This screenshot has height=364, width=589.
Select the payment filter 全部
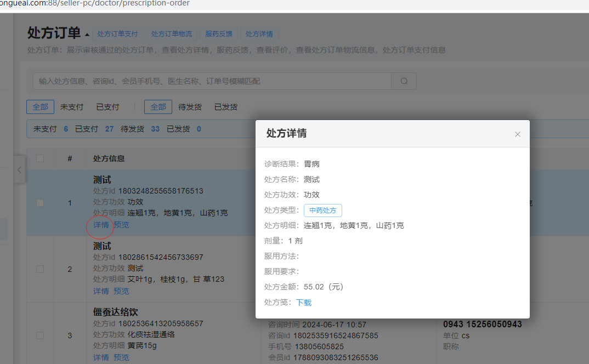(x=40, y=107)
